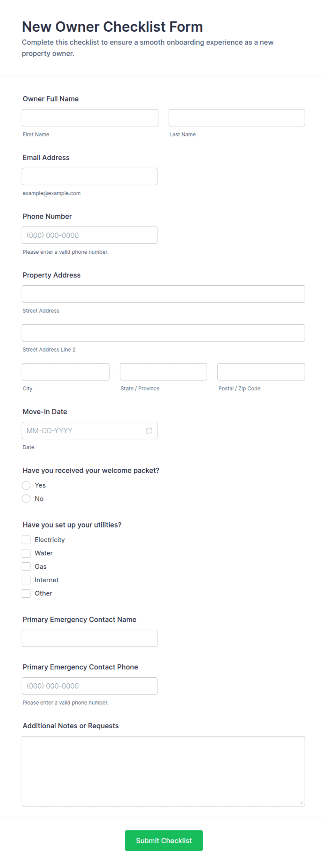
Task: Focus the Street Address field
Action: click(163, 294)
